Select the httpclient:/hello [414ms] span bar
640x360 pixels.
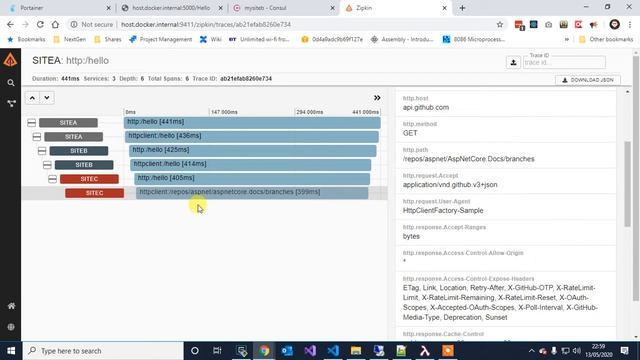click(x=251, y=164)
